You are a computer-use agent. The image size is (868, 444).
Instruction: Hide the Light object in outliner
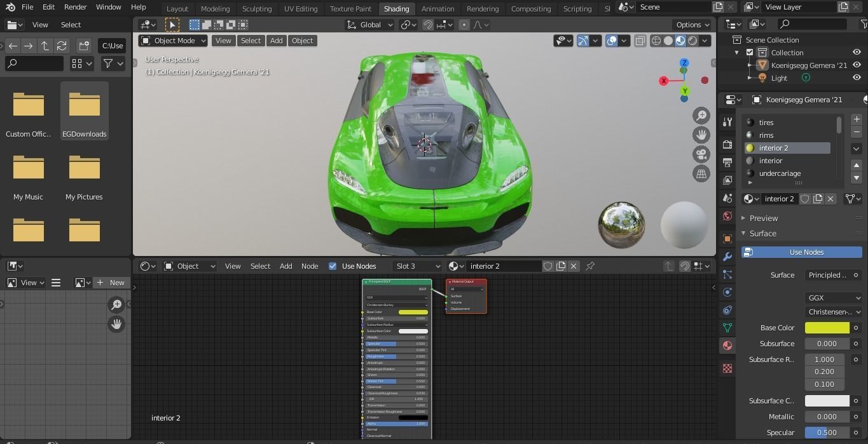pos(857,78)
